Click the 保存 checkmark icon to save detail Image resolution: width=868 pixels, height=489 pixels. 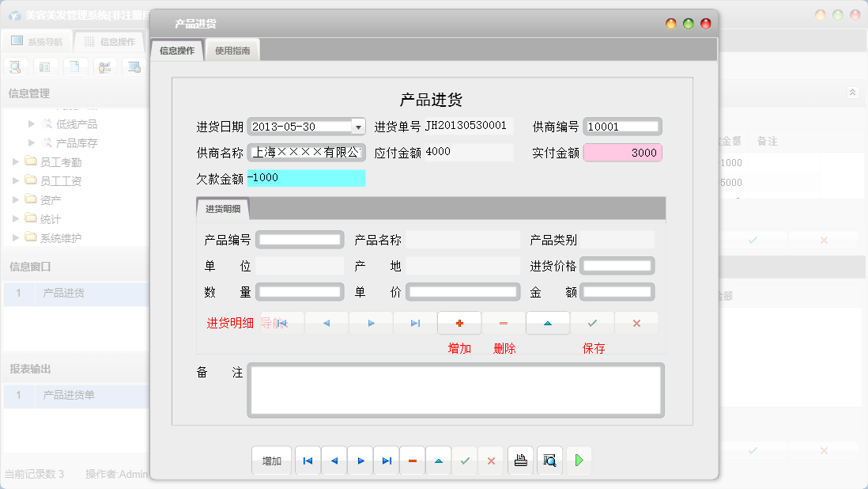pyautogui.click(x=592, y=323)
